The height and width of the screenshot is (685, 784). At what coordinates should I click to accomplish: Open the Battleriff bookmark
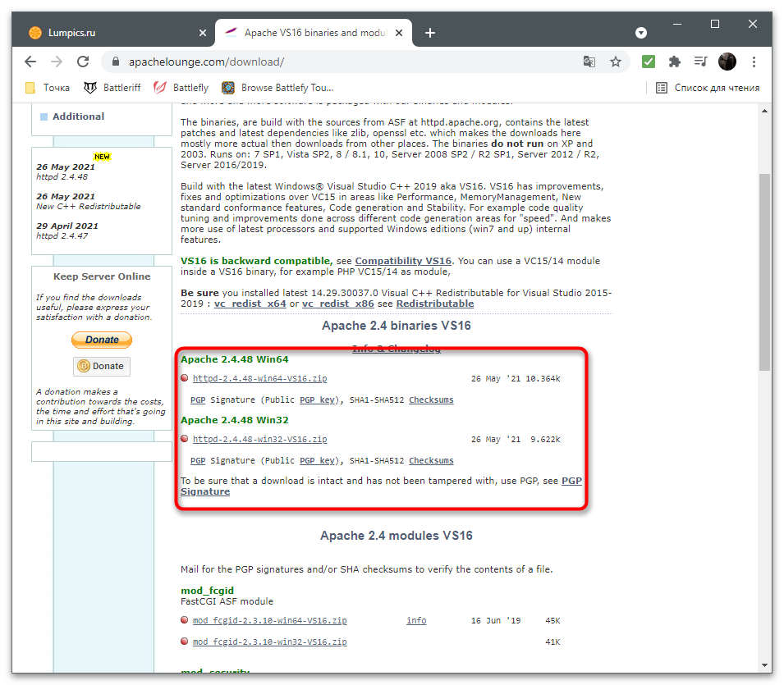(x=112, y=88)
